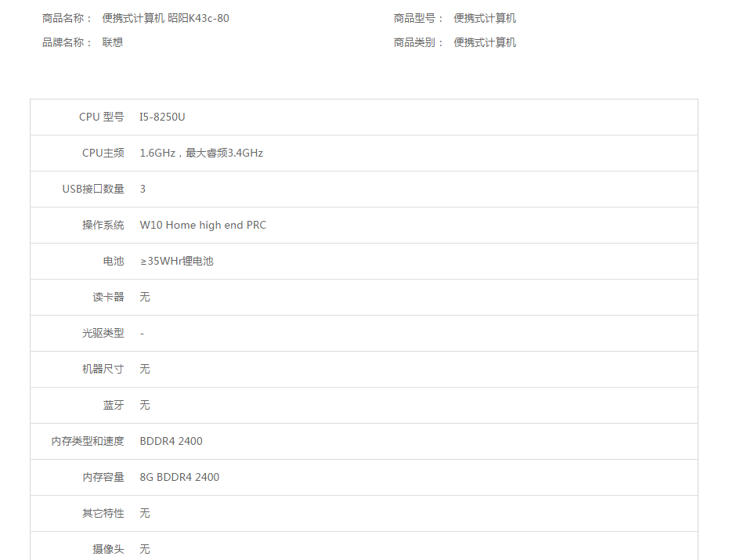Select the 商品类别 label text

pos(418,42)
